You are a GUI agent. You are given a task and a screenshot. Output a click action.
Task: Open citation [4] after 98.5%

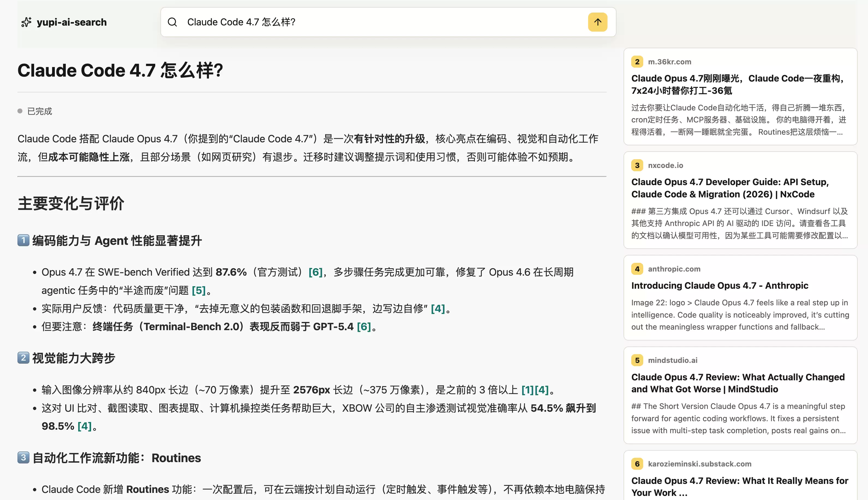(85, 426)
